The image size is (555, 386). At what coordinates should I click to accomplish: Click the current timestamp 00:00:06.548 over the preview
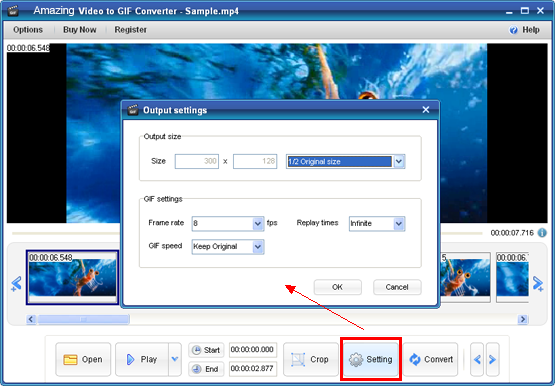(28, 48)
